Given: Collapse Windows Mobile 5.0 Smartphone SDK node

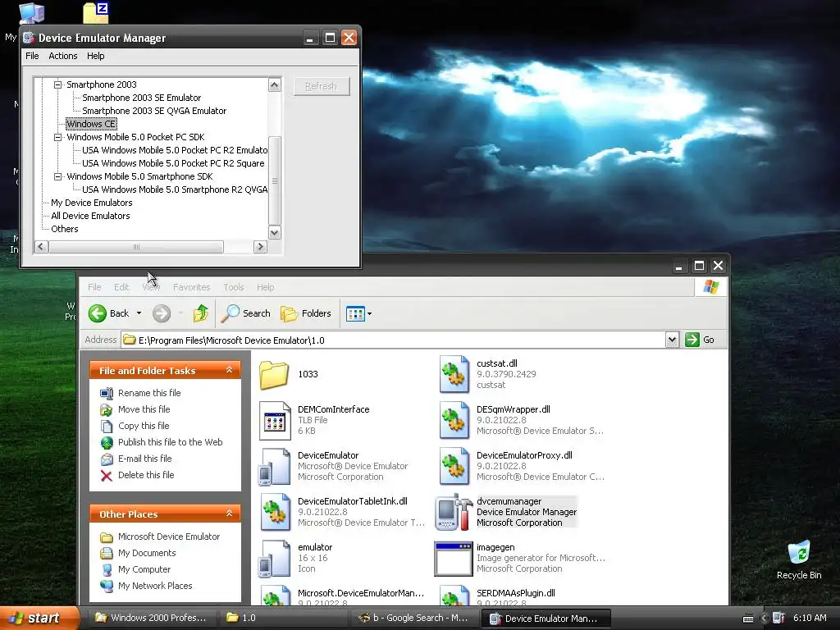Looking at the screenshot, I should [x=58, y=176].
